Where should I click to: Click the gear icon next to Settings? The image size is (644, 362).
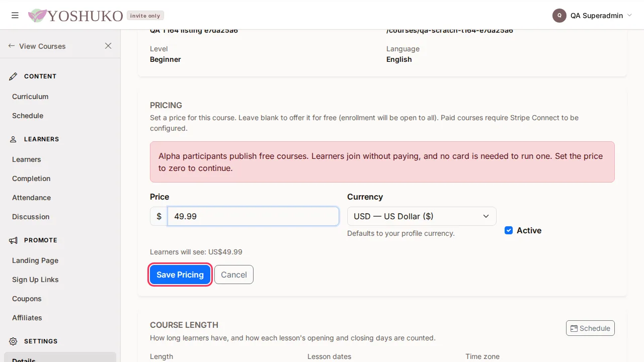pos(14,341)
